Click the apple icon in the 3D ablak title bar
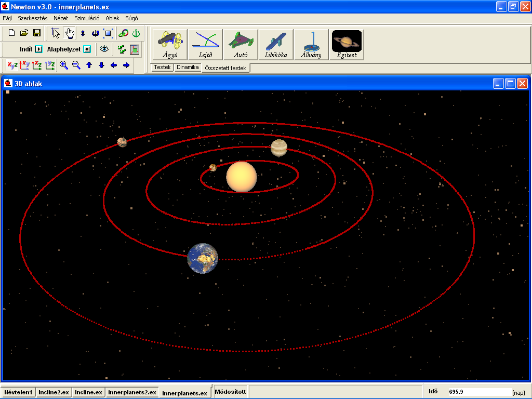Screen dimensions: 532x399 [x=8, y=84]
